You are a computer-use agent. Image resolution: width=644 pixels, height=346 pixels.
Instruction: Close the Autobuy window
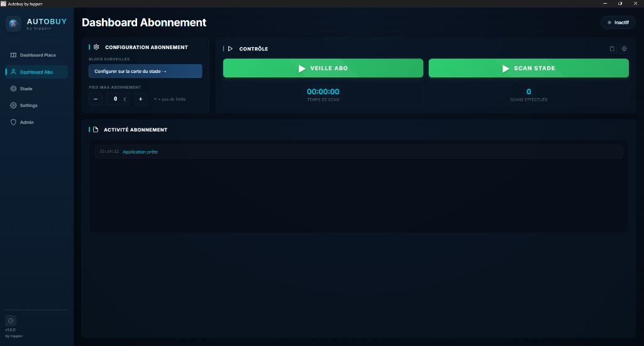[x=635, y=3]
